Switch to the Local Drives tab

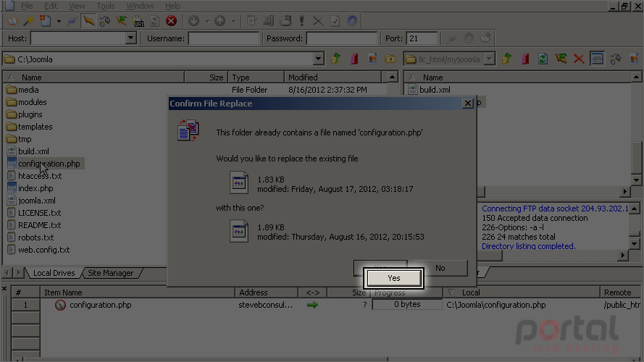54,273
